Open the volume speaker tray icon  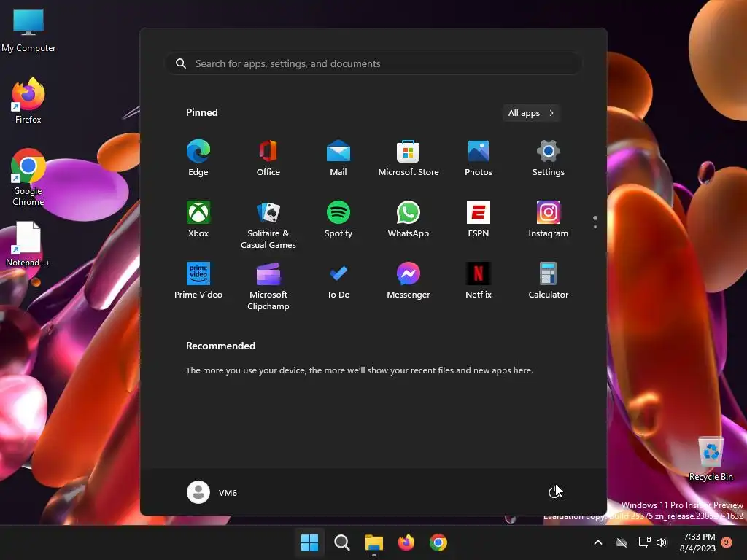(661, 542)
